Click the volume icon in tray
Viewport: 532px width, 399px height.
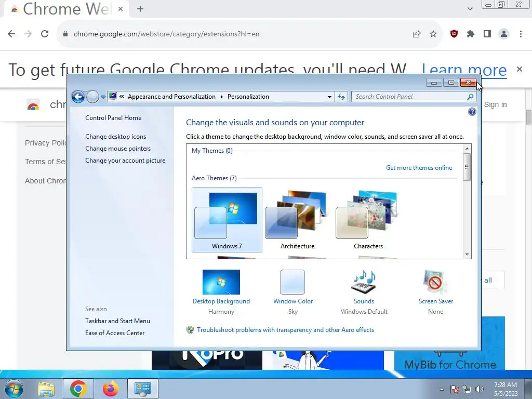coord(480,389)
